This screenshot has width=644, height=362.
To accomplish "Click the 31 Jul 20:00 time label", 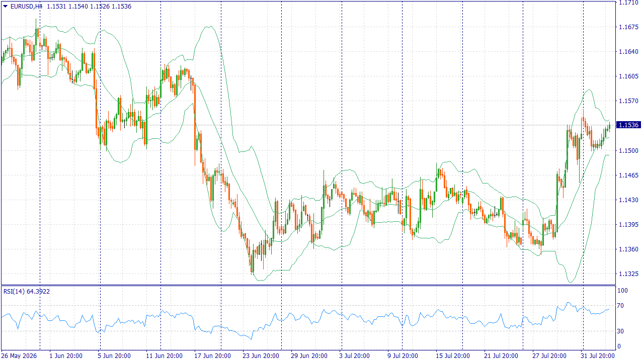I will [x=597, y=356].
